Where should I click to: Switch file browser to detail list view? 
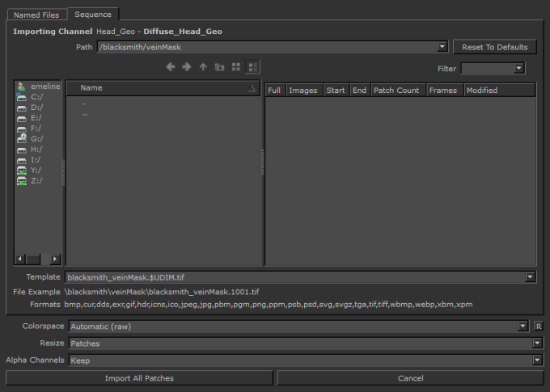(252, 67)
